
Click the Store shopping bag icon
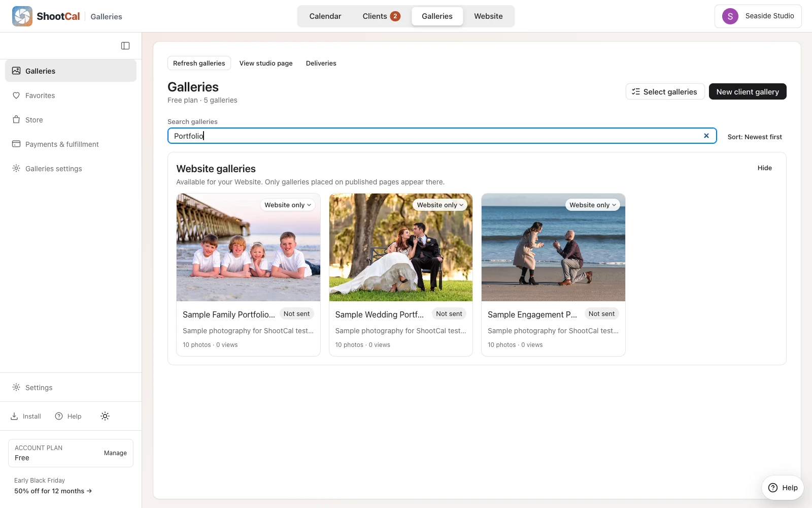coord(16,120)
